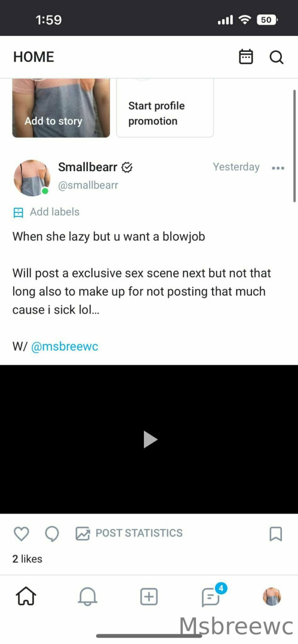Create new post with plus icon
This screenshot has height=644, width=298.
pyautogui.click(x=149, y=596)
